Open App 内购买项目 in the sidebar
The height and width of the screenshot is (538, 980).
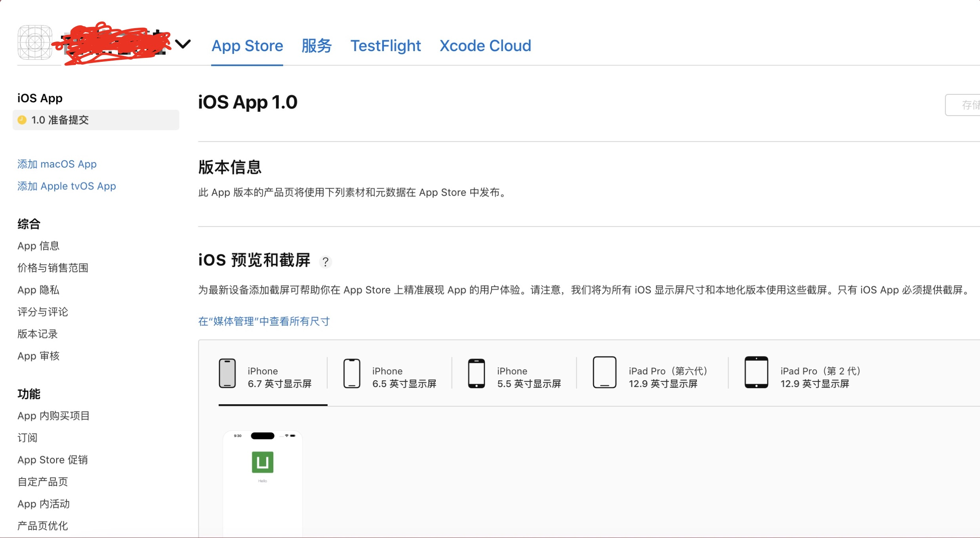click(53, 416)
